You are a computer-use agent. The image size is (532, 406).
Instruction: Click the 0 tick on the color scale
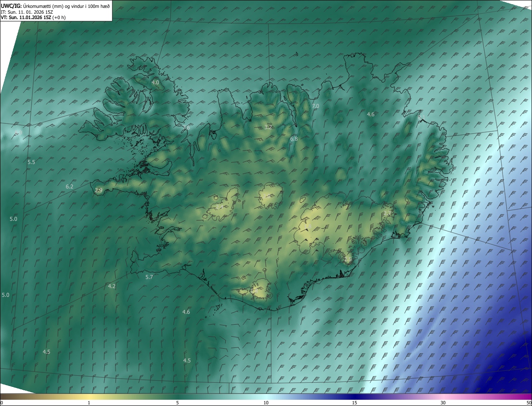2,403
